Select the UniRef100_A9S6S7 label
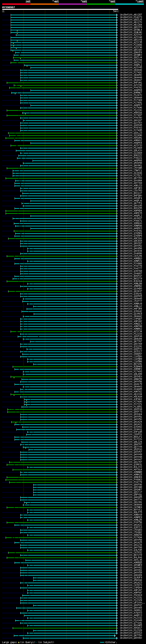The height and width of the screenshot is (644, 146). click(x=131, y=628)
